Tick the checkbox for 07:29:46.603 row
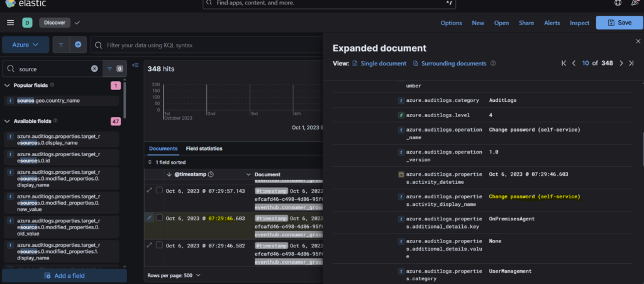 point(160,218)
